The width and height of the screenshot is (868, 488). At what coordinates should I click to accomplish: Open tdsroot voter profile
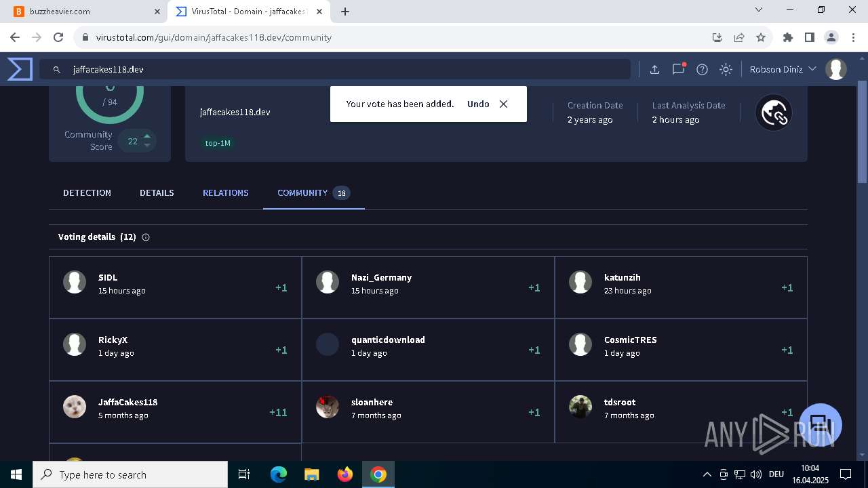point(620,402)
